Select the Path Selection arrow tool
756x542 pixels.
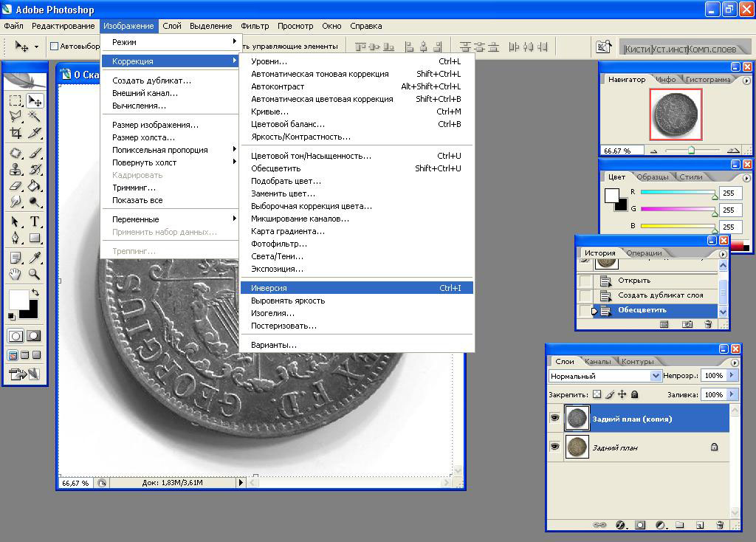coord(16,222)
